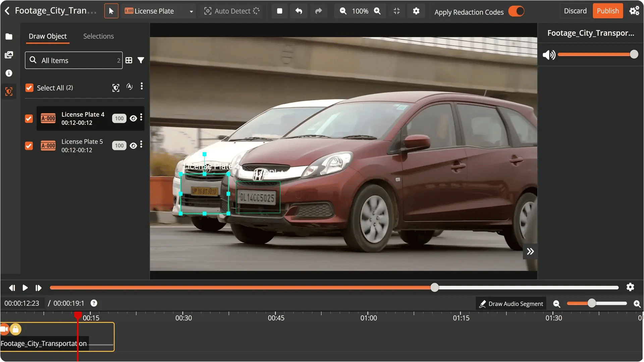Click the red playhead marker on timeline
The height and width of the screenshot is (362, 644).
78,315
